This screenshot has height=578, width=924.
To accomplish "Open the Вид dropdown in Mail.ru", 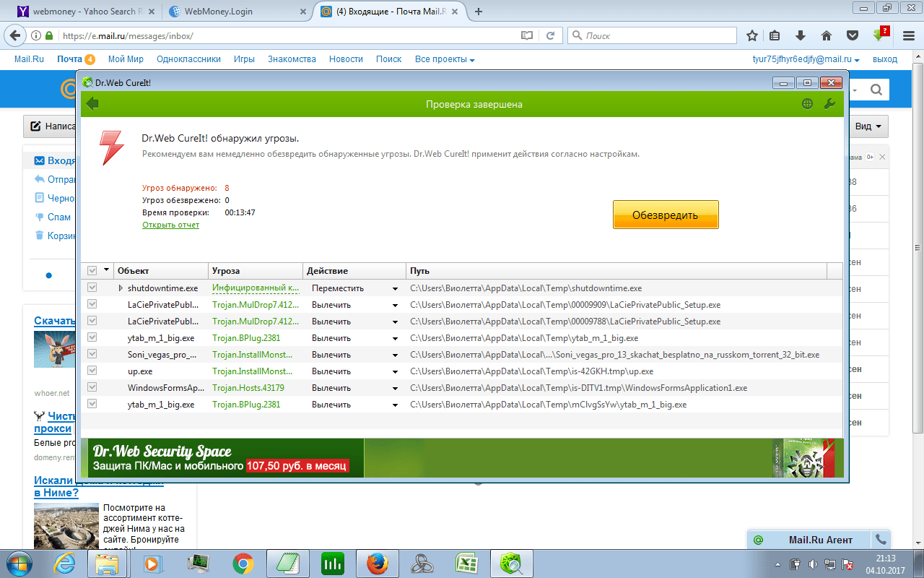I will point(868,126).
